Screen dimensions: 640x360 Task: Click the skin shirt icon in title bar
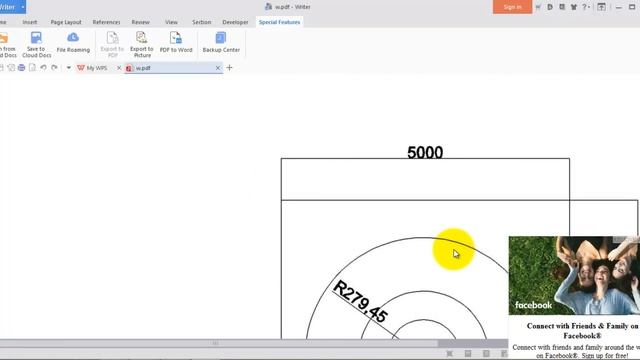point(573,7)
